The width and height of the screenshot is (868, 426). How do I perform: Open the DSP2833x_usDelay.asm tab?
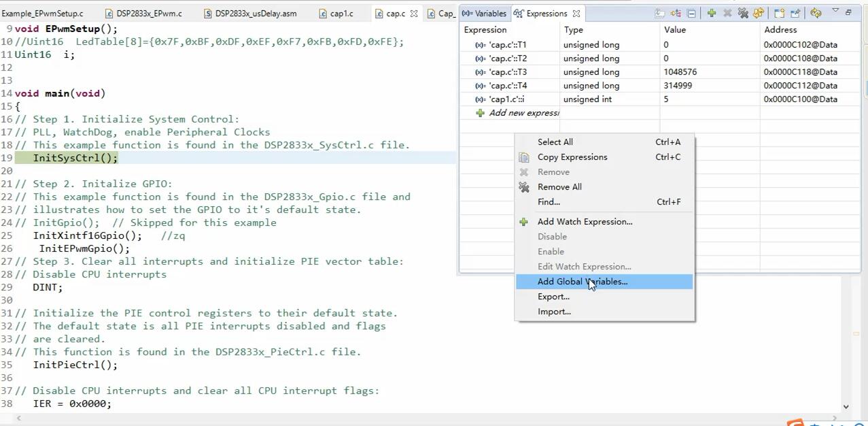tap(249, 14)
